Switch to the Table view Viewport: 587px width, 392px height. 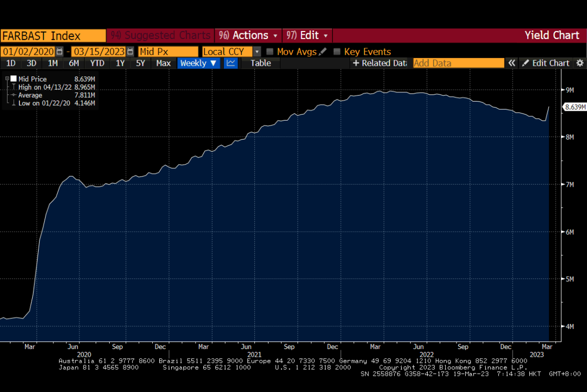(260, 63)
